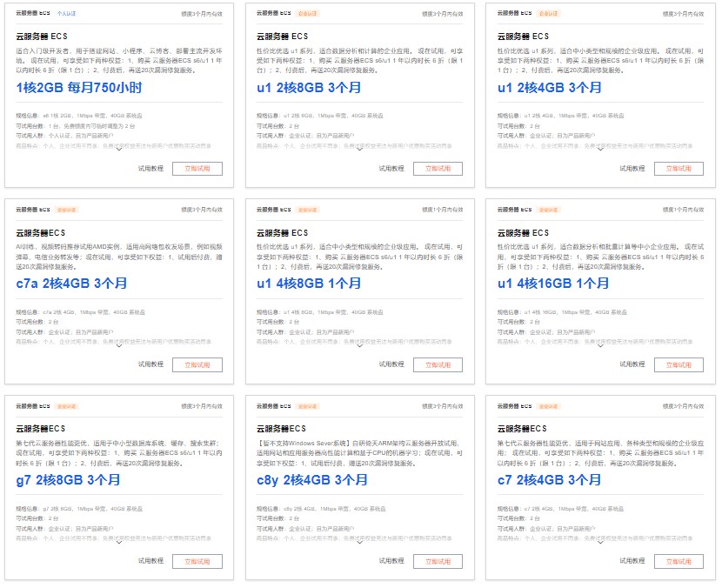722x588 pixels.
Task: Open 试用教程 for the u1 2核8GB card
Action: tap(391, 169)
